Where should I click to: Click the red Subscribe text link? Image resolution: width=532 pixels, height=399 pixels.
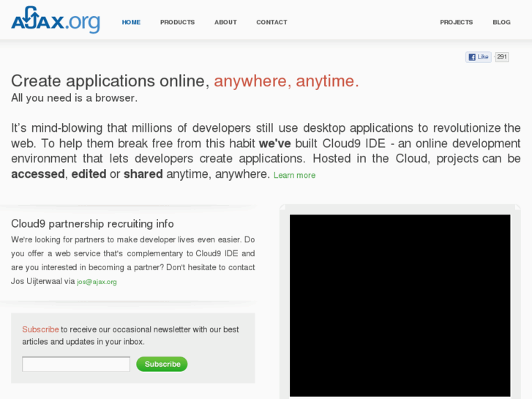(x=40, y=329)
